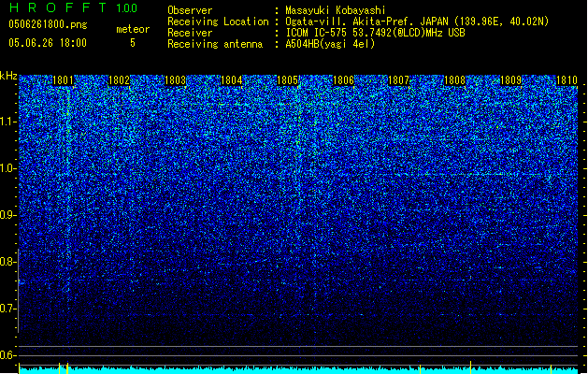
Task: Select the ICOM IC-575 receiver description
Action: [x=375, y=33]
